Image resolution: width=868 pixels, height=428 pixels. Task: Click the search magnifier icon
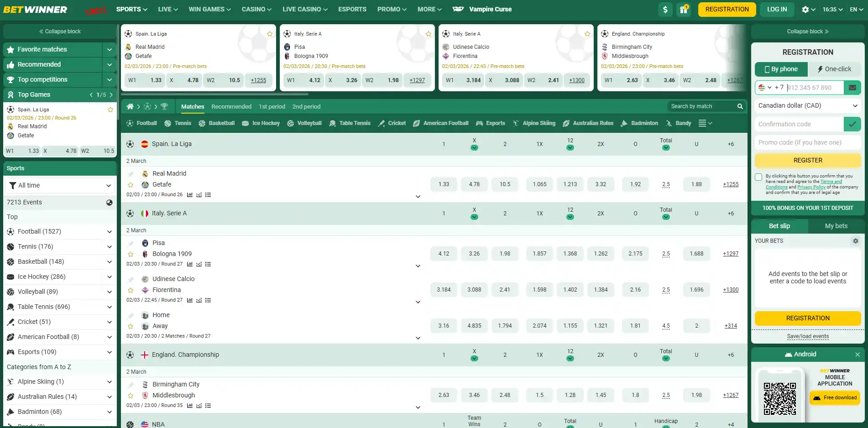pos(740,106)
